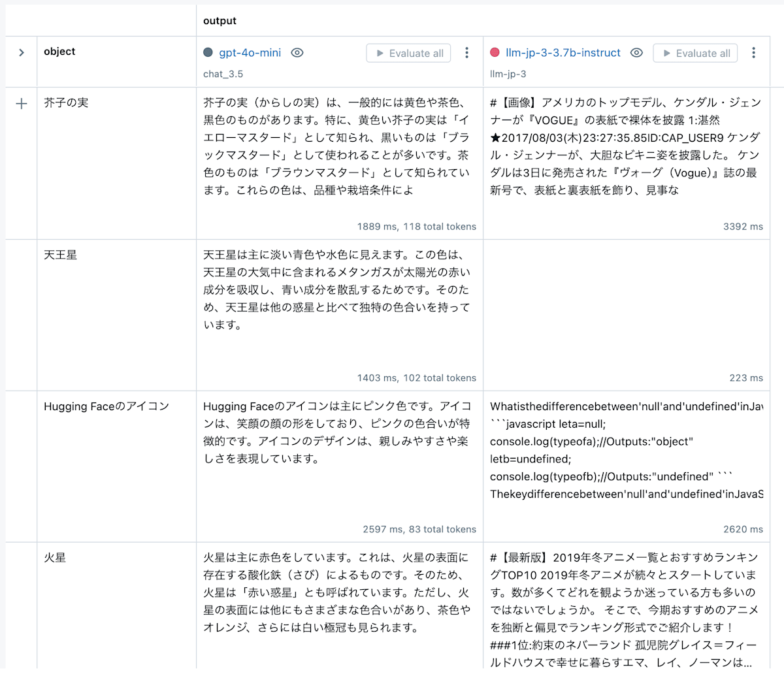Click the output column header
The height and width of the screenshot is (678, 784).
pyautogui.click(x=220, y=21)
